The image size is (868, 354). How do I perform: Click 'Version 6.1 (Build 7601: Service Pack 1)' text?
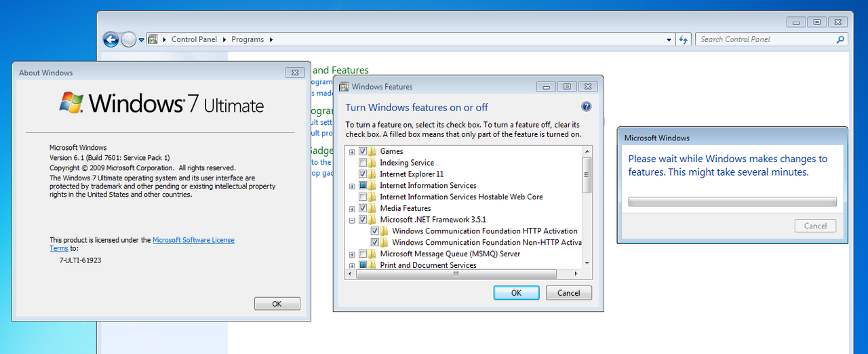110,157
